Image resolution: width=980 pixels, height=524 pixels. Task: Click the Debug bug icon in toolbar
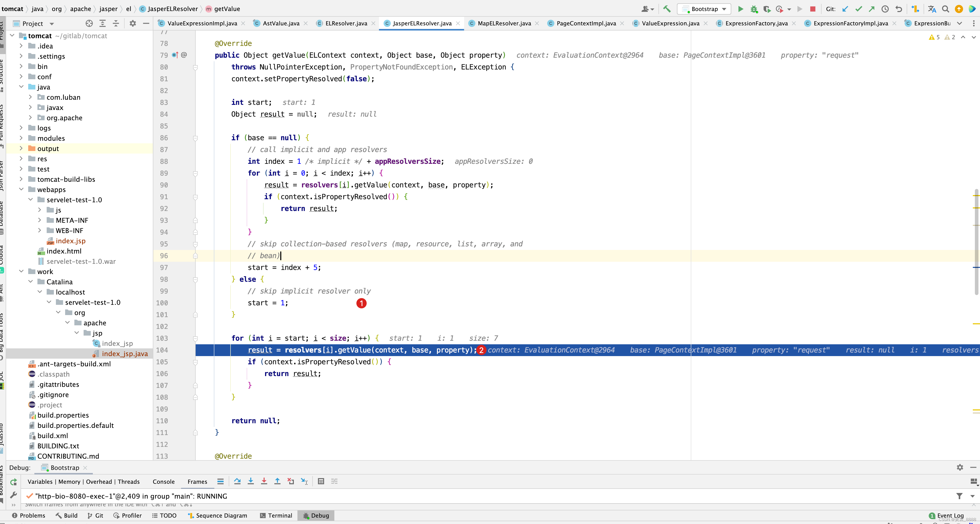pos(754,9)
